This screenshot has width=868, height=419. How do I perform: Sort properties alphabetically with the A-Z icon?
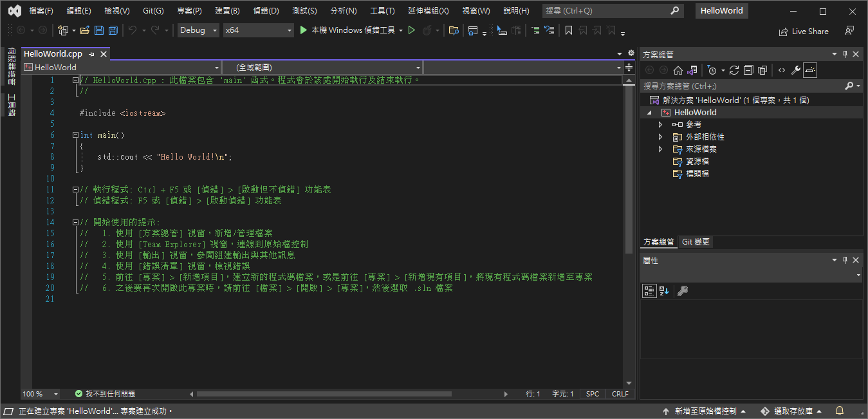[x=665, y=291]
